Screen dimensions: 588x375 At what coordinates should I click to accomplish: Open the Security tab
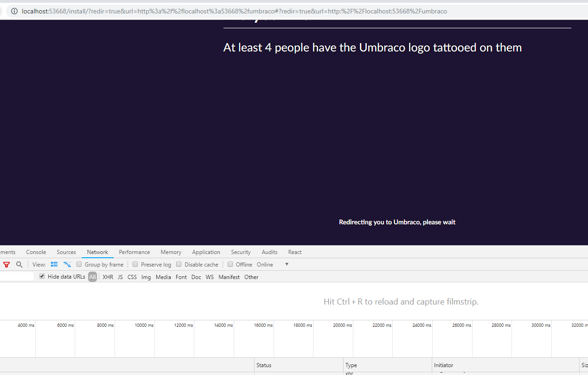coord(241,252)
